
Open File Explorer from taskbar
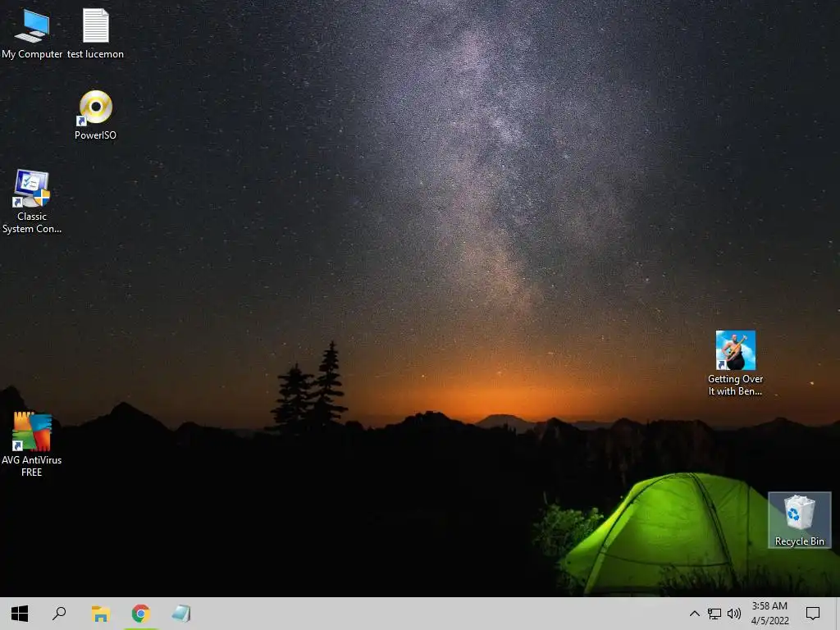100,614
